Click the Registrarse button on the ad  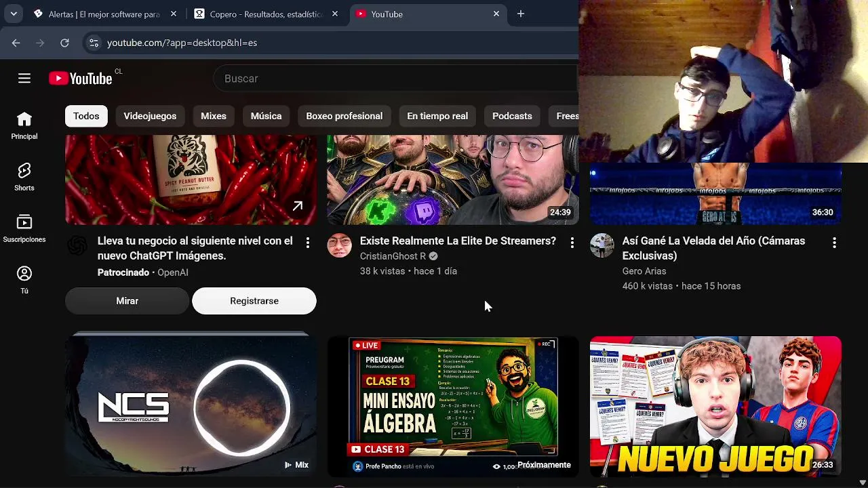point(254,301)
